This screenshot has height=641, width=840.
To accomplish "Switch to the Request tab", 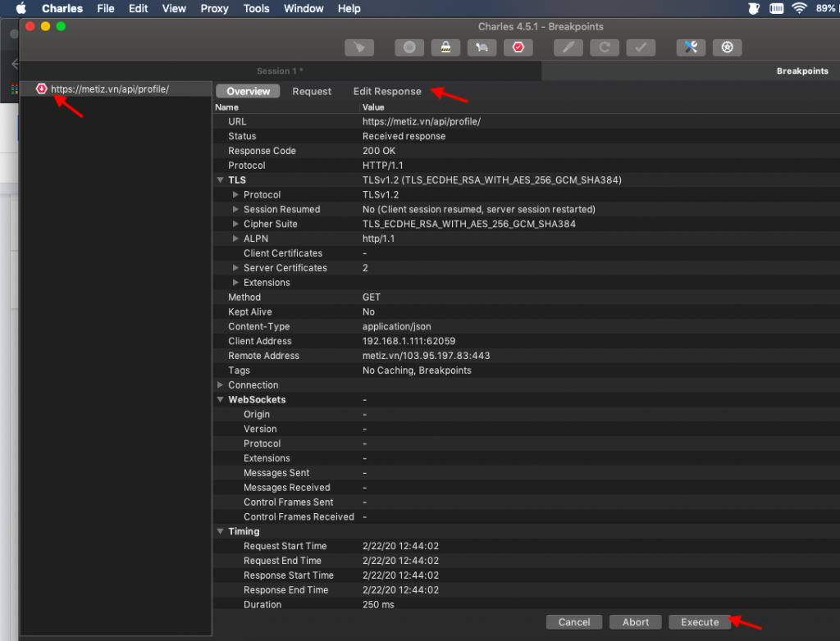I will [312, 92].
